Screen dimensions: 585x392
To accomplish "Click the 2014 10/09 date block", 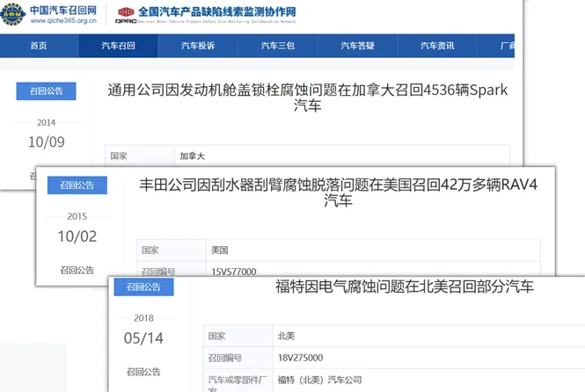I will [x=46, y=134].
